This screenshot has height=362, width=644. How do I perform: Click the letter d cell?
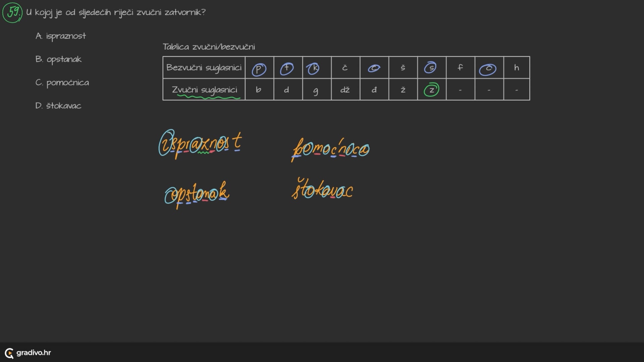coord(288,89)
